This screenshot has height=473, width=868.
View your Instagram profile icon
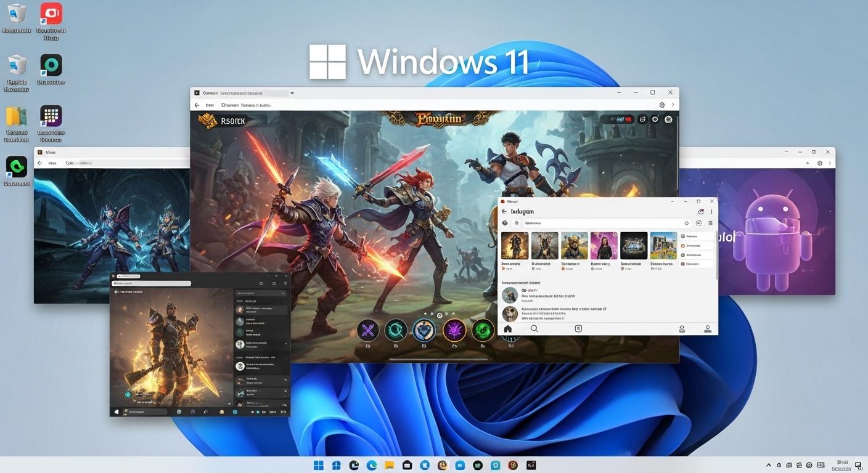pos(708,328)
